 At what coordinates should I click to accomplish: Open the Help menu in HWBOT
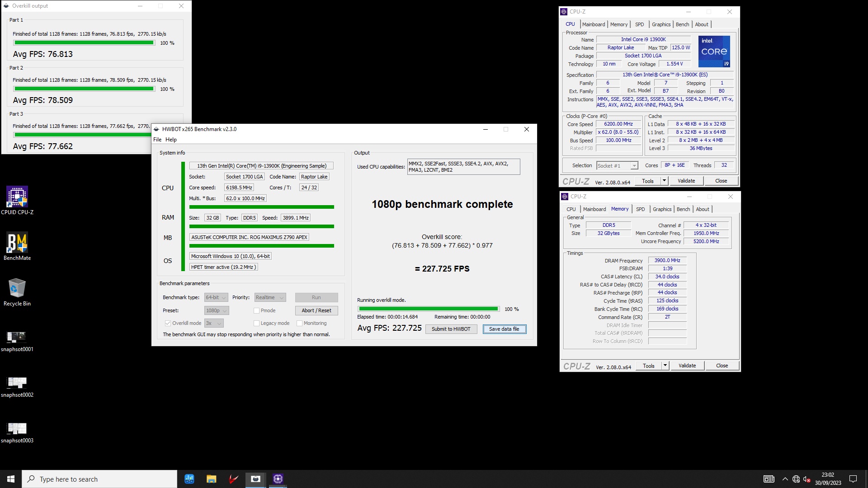[171, 140]
